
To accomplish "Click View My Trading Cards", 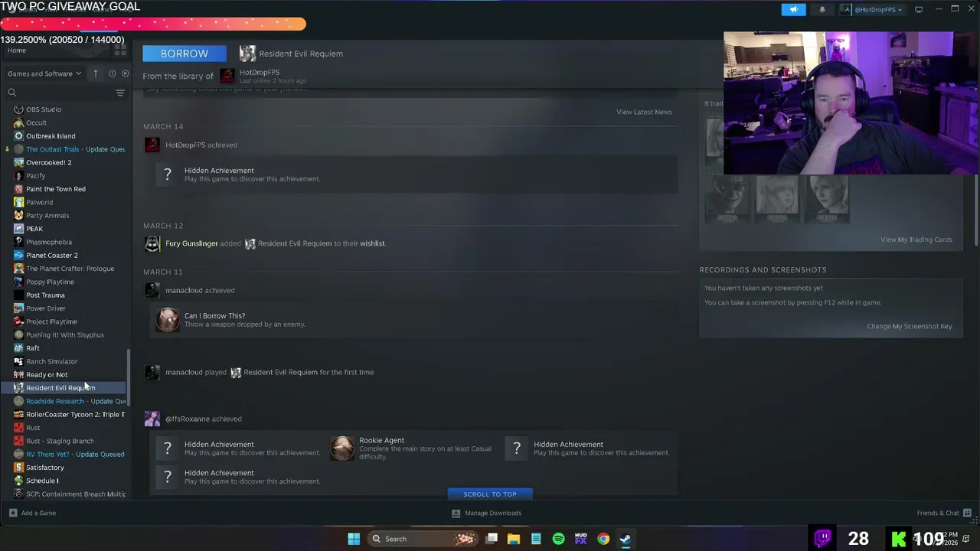I will (916, 240).
